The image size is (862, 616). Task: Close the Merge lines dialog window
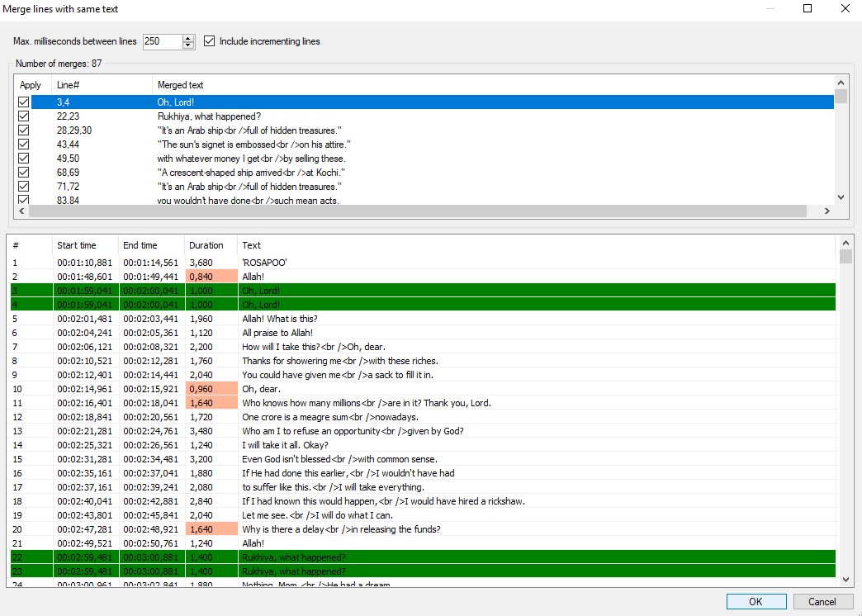tap(845, 9)
